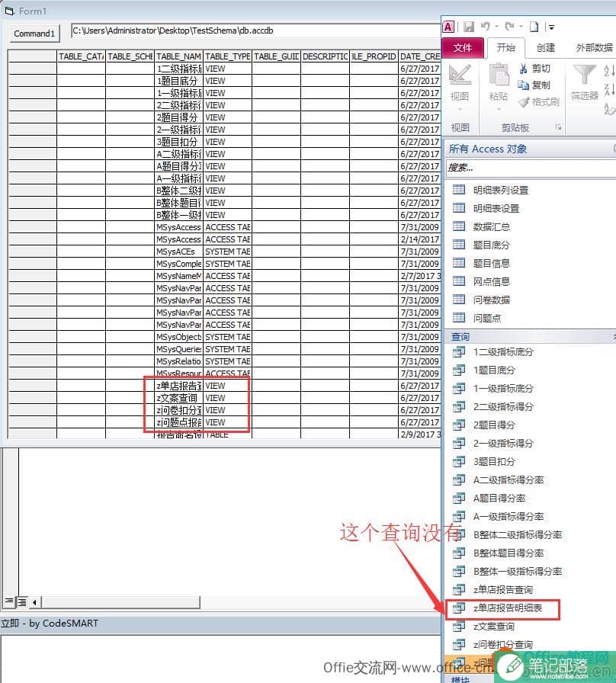Click the database path text field
The width and height of the screenshot is (616, 683).
pos(256,31)
